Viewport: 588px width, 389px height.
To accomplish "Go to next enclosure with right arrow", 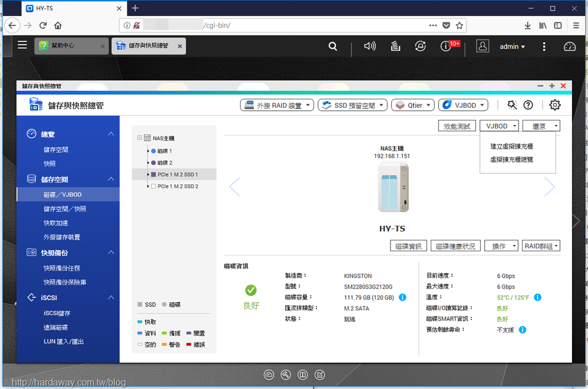I will (x=550, y=186).
